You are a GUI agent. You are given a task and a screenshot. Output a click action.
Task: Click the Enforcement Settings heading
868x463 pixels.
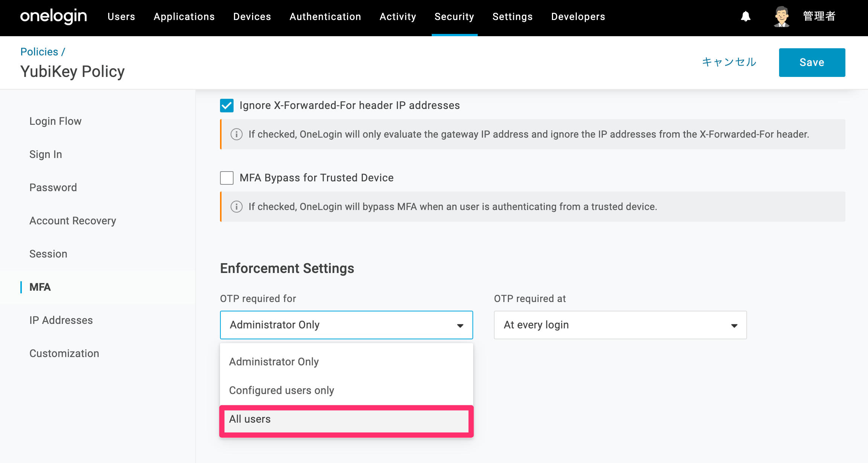coord(287,268)
